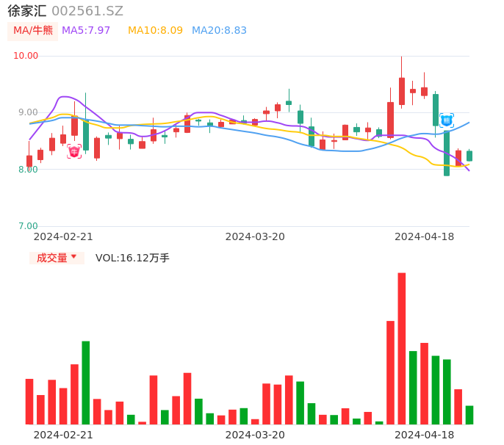Toggle the MA5:7.97 indicator line
This screenshot has height=445, width=504.
click(86, 31)
